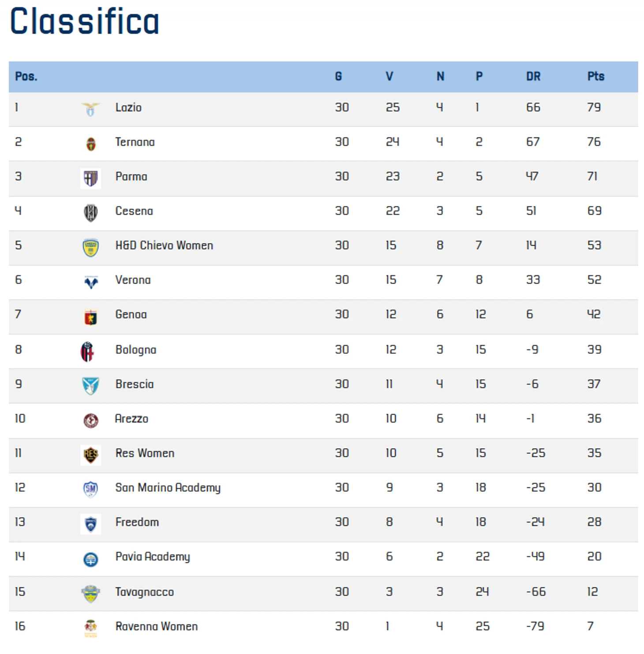
Task: Click the DR column header
Action: click(x=533, y=76)
